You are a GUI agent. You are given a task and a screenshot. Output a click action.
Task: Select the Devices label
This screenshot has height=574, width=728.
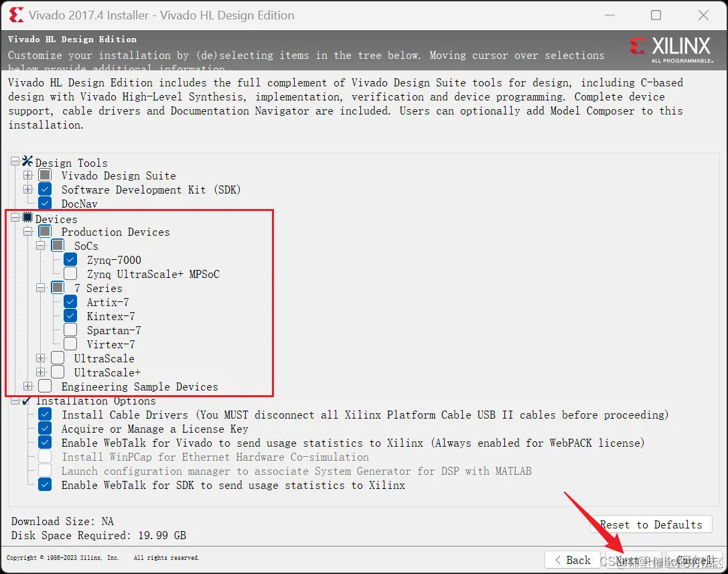tap(56, 219)
